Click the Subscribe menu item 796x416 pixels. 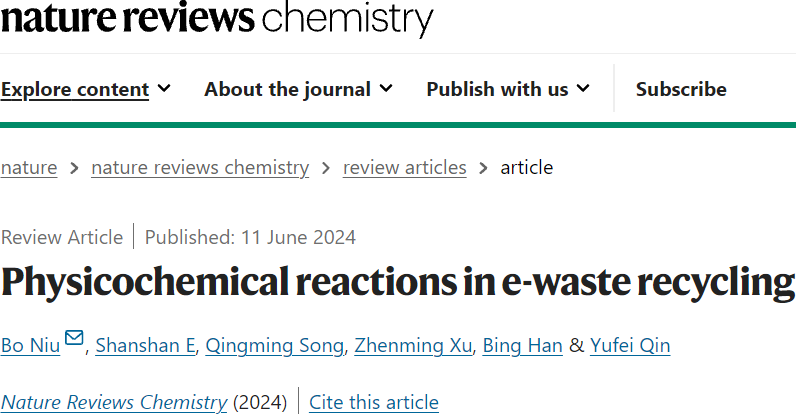[x=681, y=89]
